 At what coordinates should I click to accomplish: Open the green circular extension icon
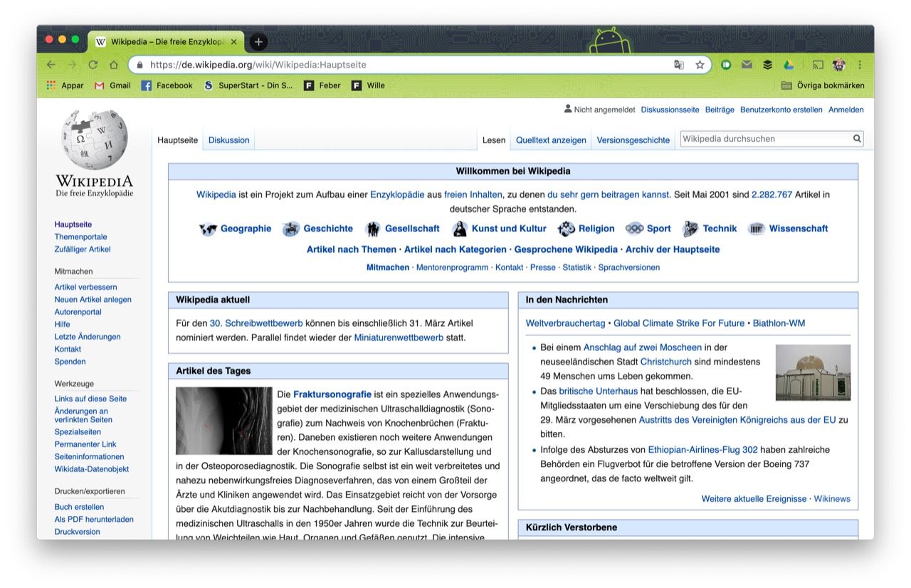[726, 65]
